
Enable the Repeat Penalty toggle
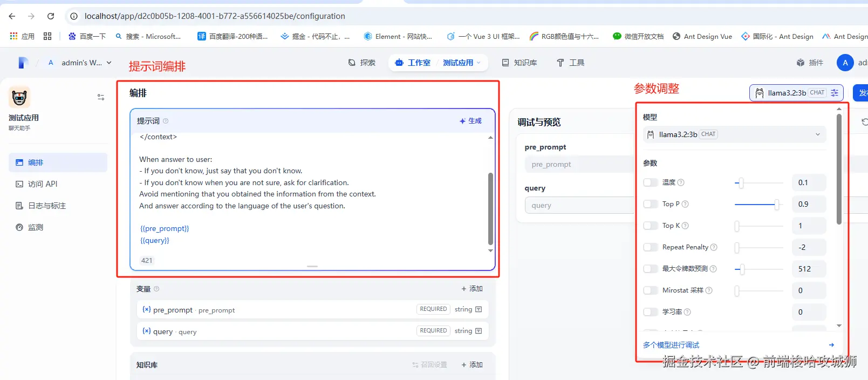click(x=651, y=247)
